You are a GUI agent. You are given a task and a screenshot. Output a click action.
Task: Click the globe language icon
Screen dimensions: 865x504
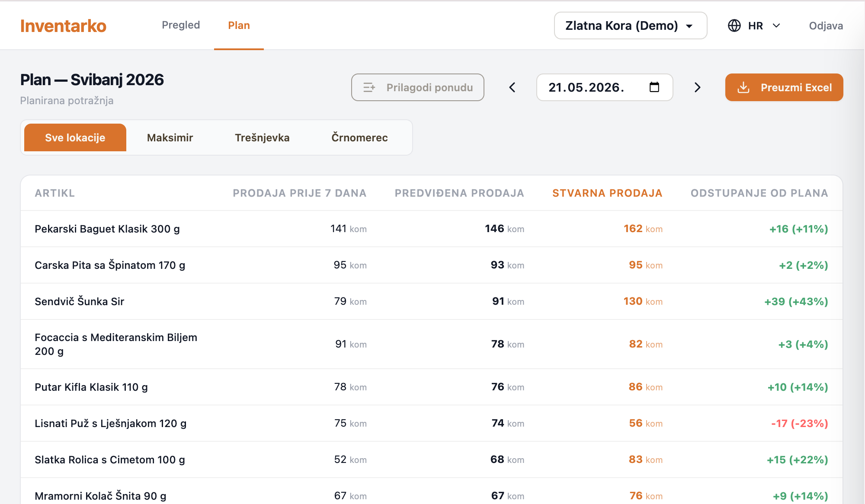734,26
